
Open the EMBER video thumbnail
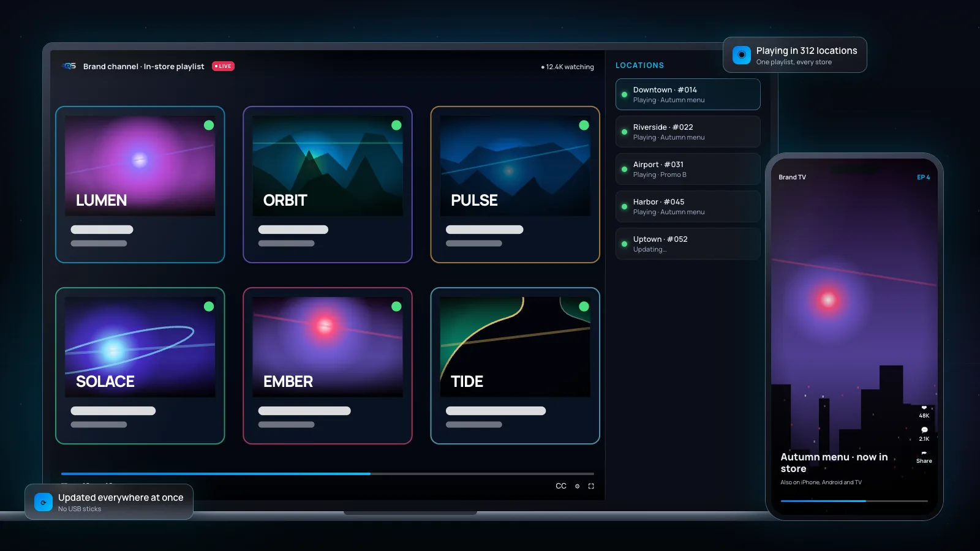328,347
